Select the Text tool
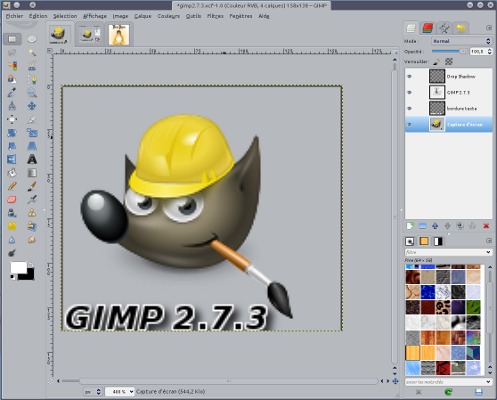 click(32, 159)
